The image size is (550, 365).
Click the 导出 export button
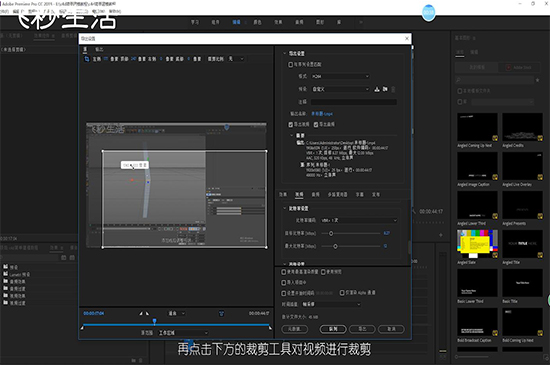[x=362, y=329]
